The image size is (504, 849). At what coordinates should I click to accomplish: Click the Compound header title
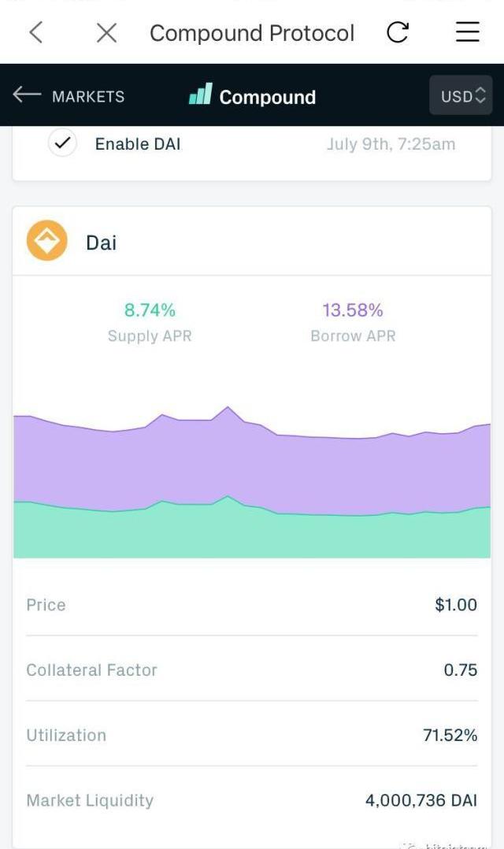tap(267, 97)
